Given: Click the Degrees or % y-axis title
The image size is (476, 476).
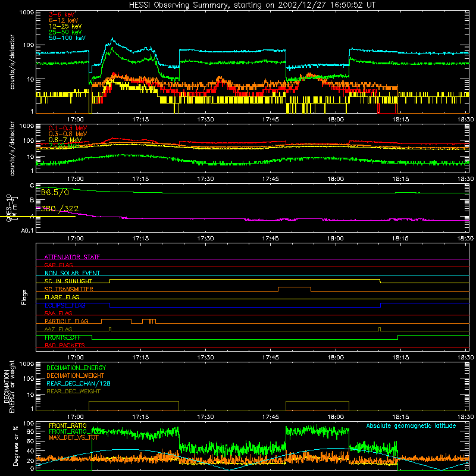Looking at the screenshot, I should pyautogui.click(x=15, y=446).
